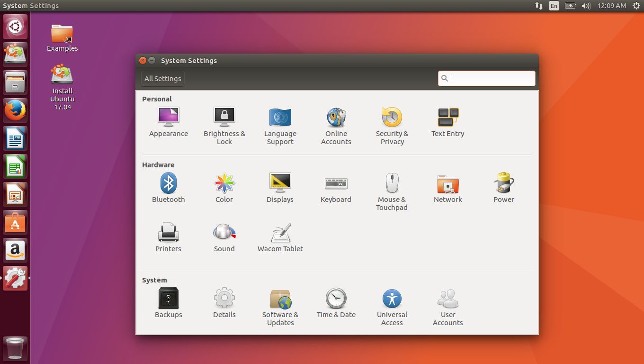The height and width of the screenshot is (364, 644).
Task: Open Amazon launcher icon
Action: point(15,250)
